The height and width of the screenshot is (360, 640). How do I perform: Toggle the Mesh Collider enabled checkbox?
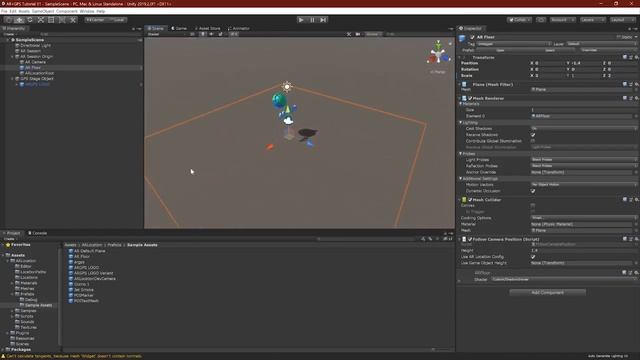pos(470,200)
